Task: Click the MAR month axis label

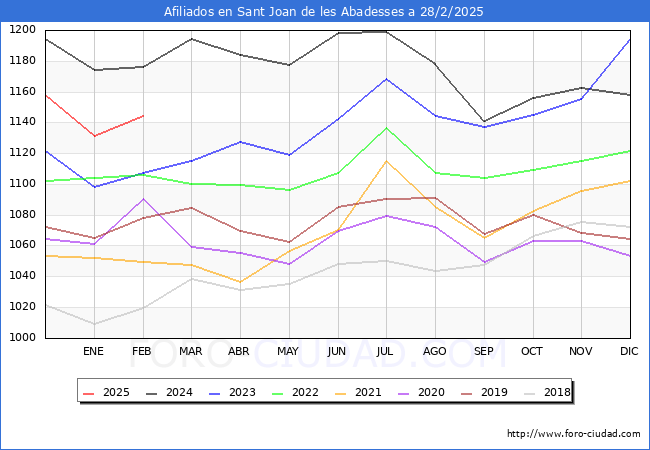Action: click(191, 351)
